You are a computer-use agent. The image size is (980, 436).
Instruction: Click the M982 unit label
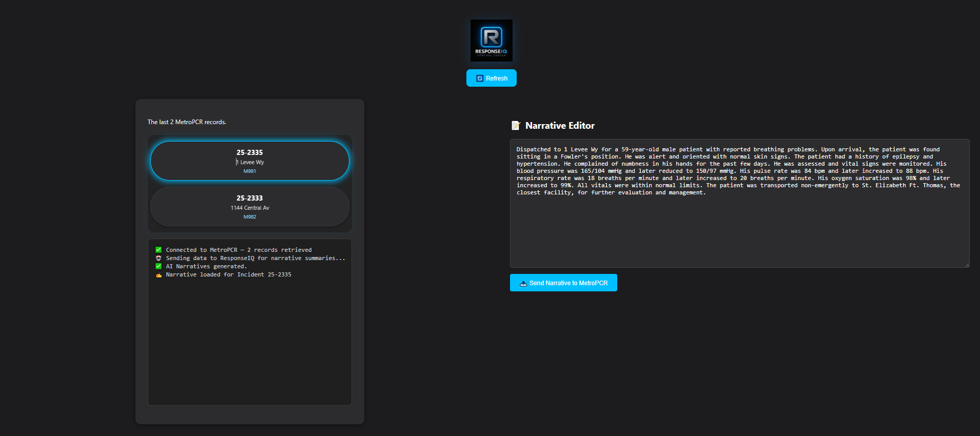250,217
